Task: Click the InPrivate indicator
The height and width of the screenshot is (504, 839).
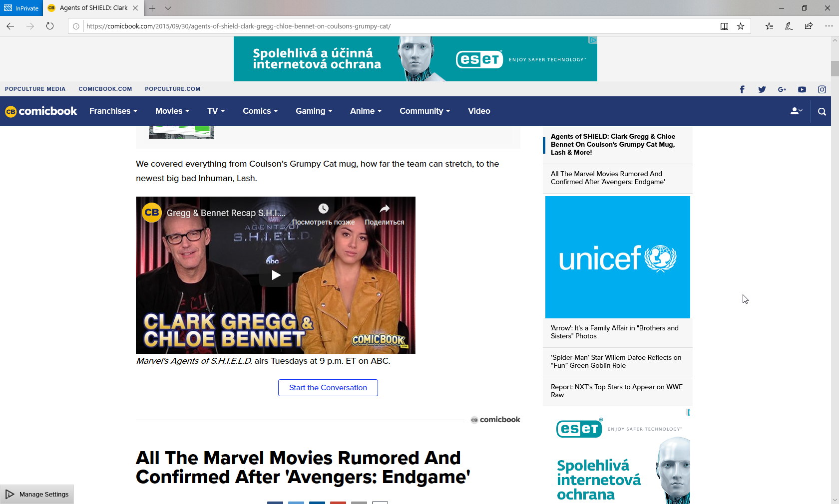Action: point(21,8)
